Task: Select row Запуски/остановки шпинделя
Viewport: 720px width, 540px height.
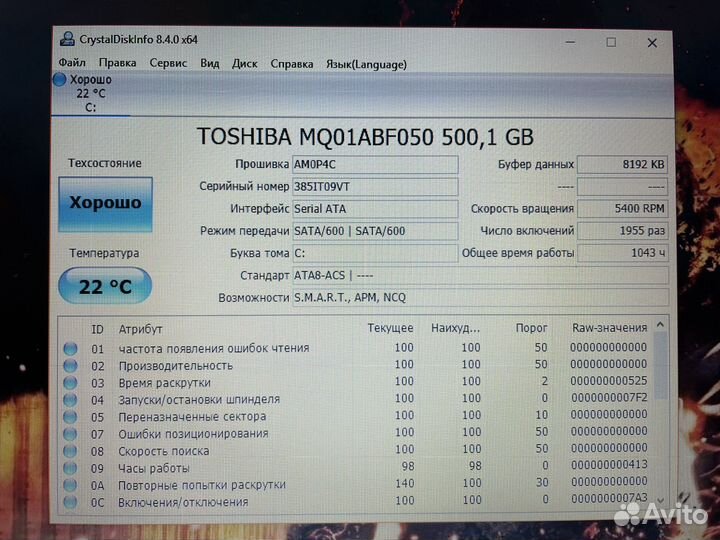Action: tap(356, 399)
